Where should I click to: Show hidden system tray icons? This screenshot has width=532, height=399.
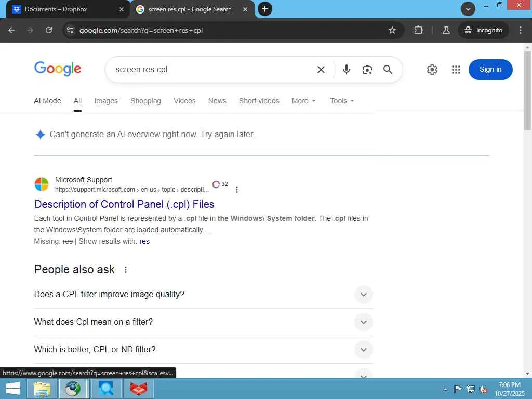[445, 389]
